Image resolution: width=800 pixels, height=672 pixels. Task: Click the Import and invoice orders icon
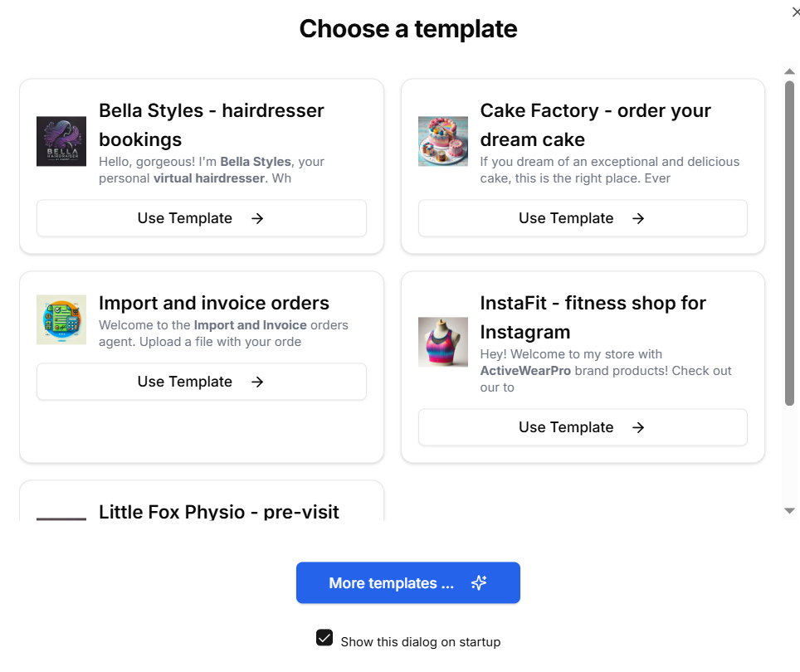click(61, 319)
